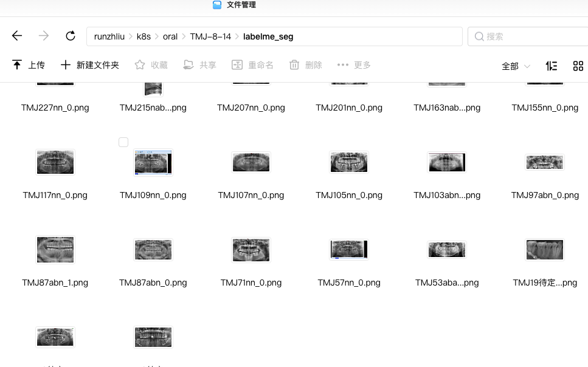Screen dimensions: 588x367
Task: Go forward using the right arrow
Action: [x=44, y=36]
